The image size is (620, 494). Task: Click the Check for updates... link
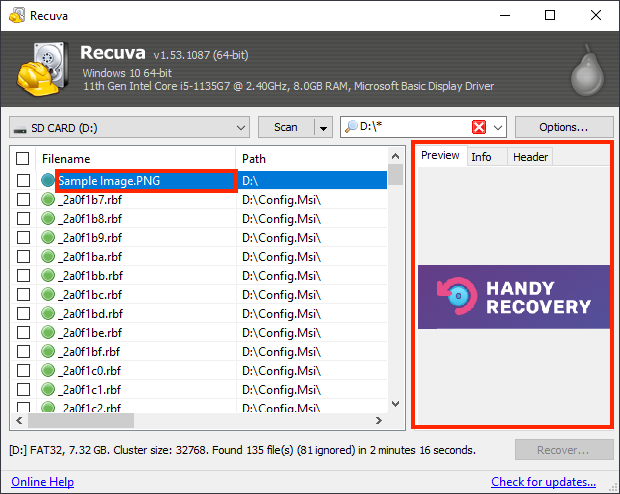(x=543, y=482)
